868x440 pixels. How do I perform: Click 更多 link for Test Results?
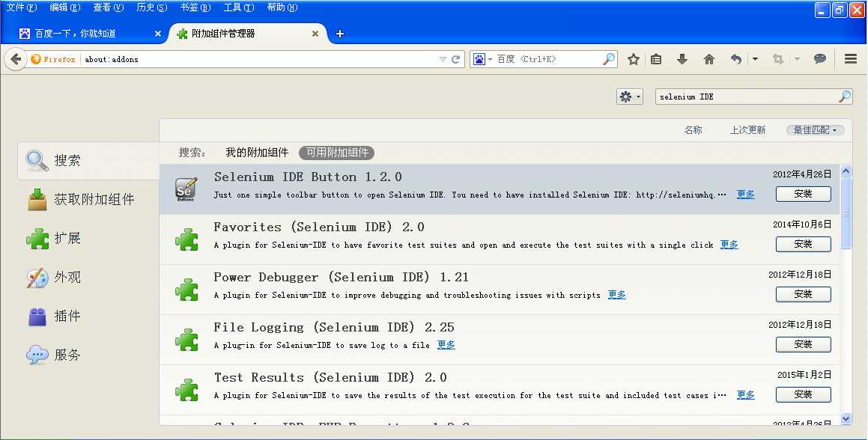746,395
